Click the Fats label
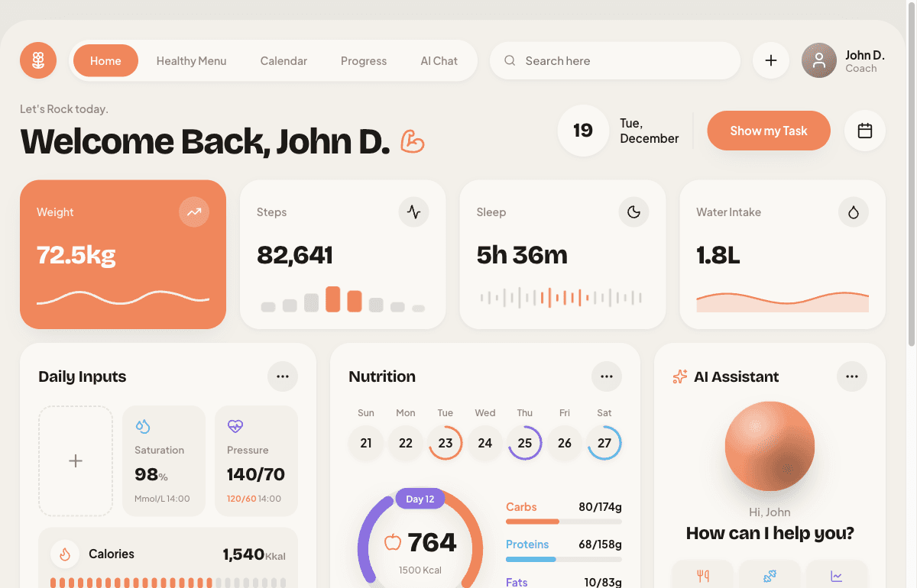The width and height of the screenshot is (917, 588). [x=517, y=582]
